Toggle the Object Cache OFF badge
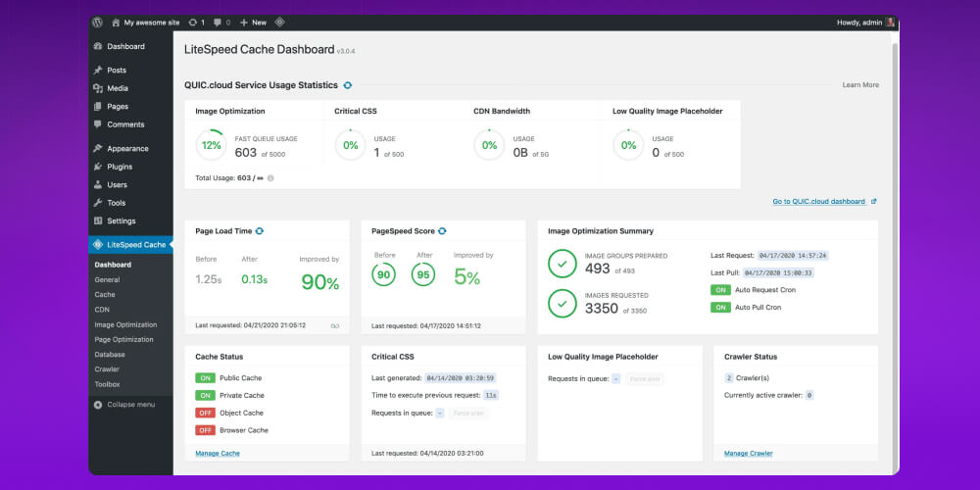The height and width of the screenshot is (490, 980). pos(205,413)
